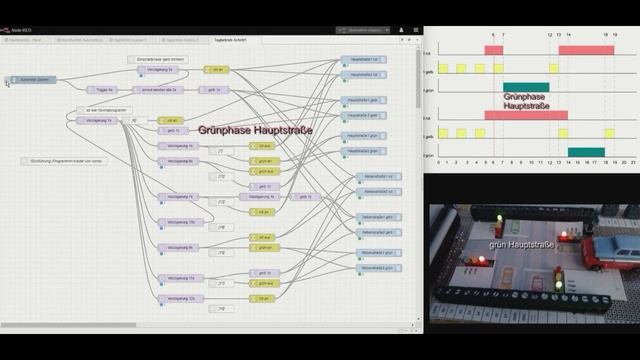This screenshot has height=360, width=640.
Task: Open the comment 'ab hier Normalprogramm'
Action: click(104, 110)
